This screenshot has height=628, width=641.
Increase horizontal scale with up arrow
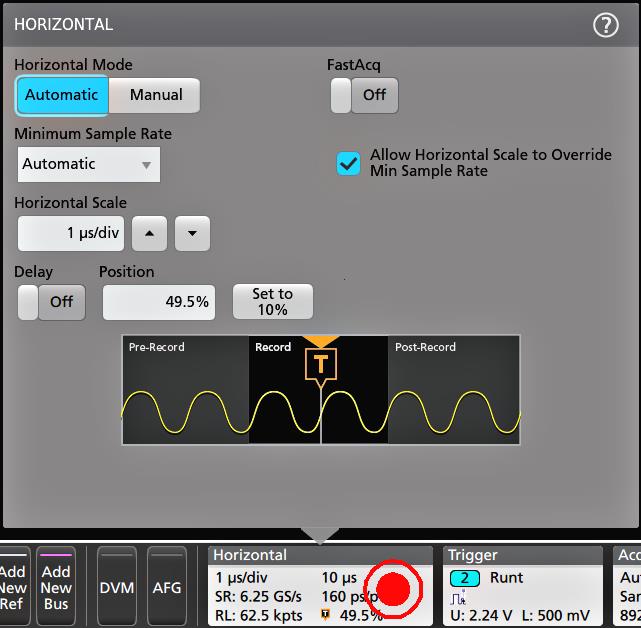tap(150, 234)
